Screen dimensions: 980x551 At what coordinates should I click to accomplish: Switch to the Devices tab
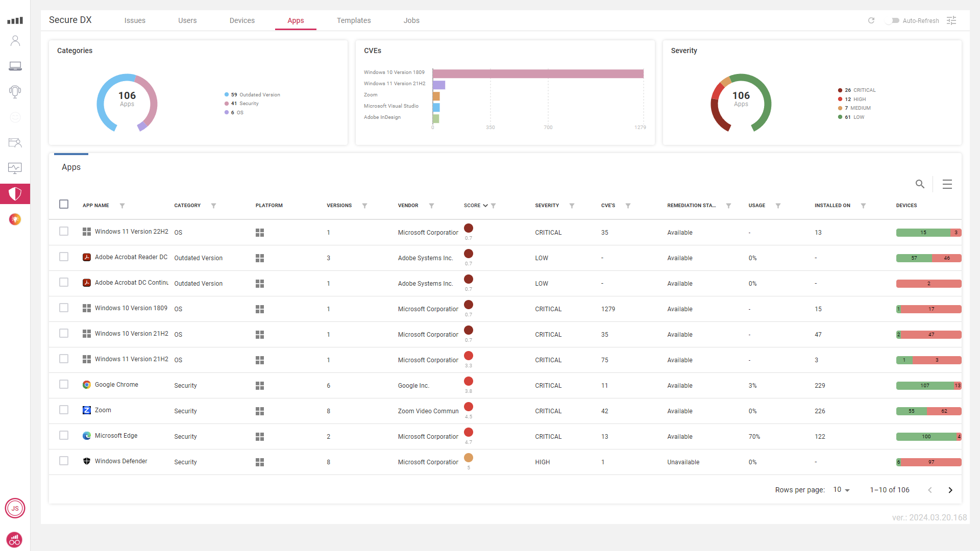[x=242, y=20]
